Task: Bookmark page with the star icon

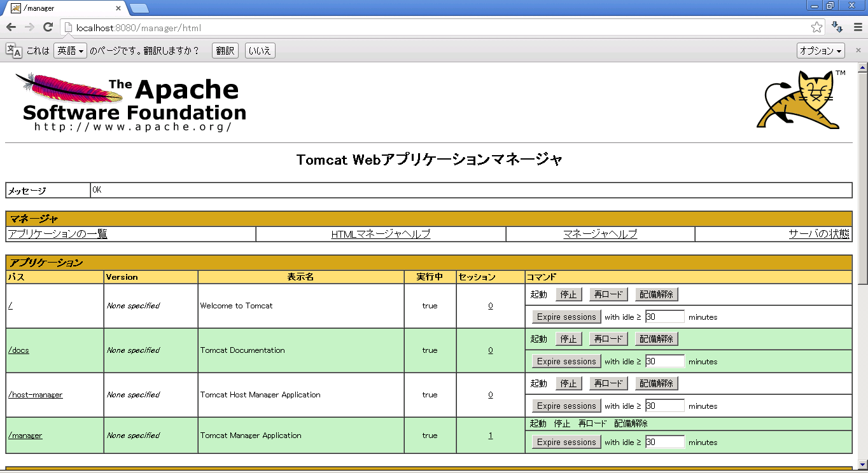Action: (x=816, y=27)
